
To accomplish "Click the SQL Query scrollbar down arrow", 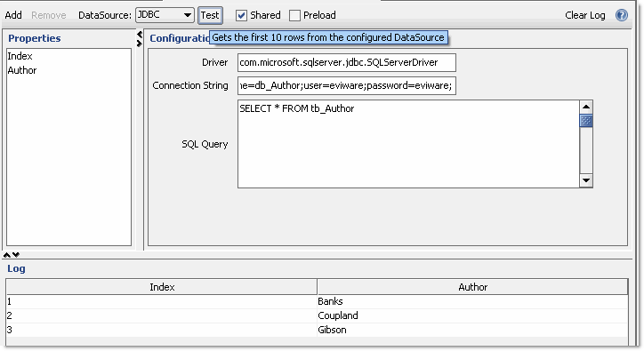I will (586, 180).
